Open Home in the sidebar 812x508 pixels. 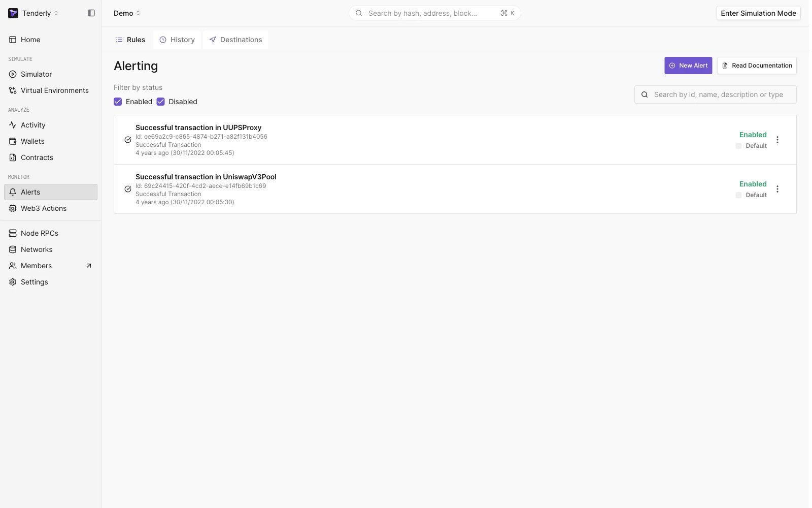pyautogui.click(x=51, y=40)
